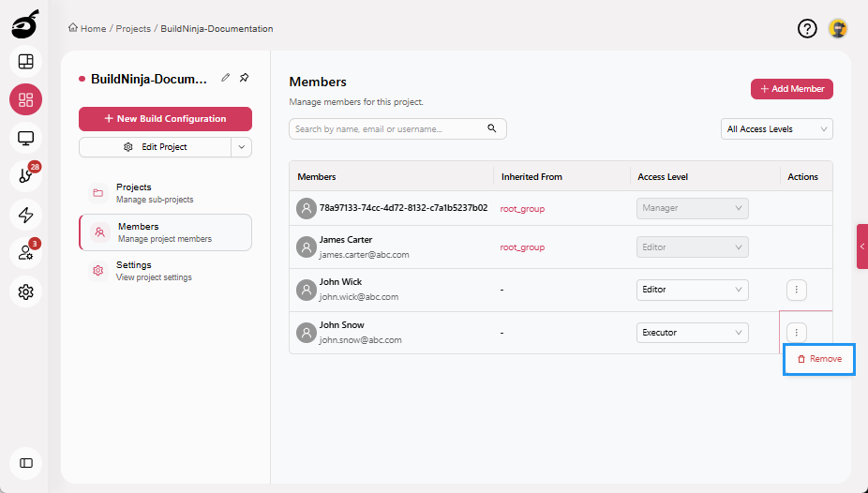Open actions menu for John Snow
The width and height of the screenshot is (868, 493).
(x=797, y=333)
